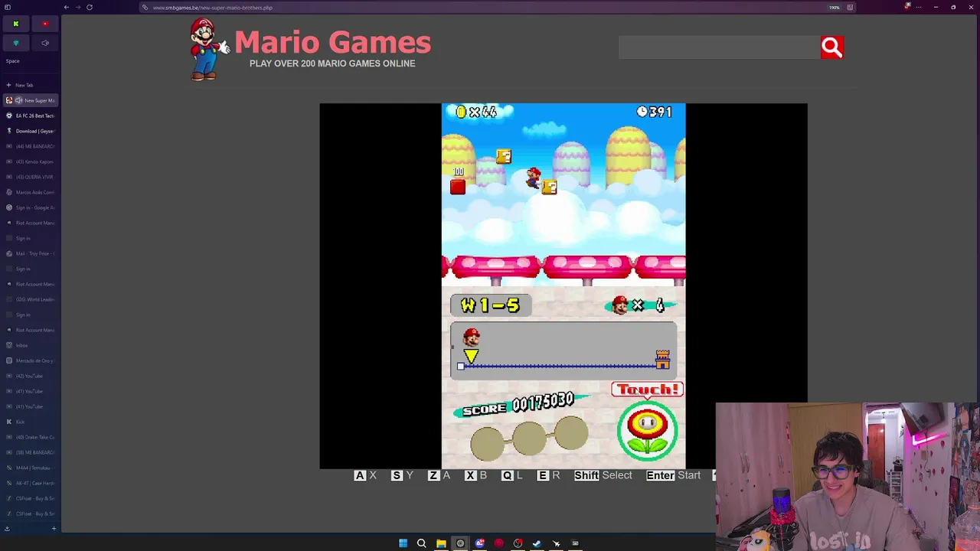Click the Z key A button label
Screen dimensions: 980x551
439,475
